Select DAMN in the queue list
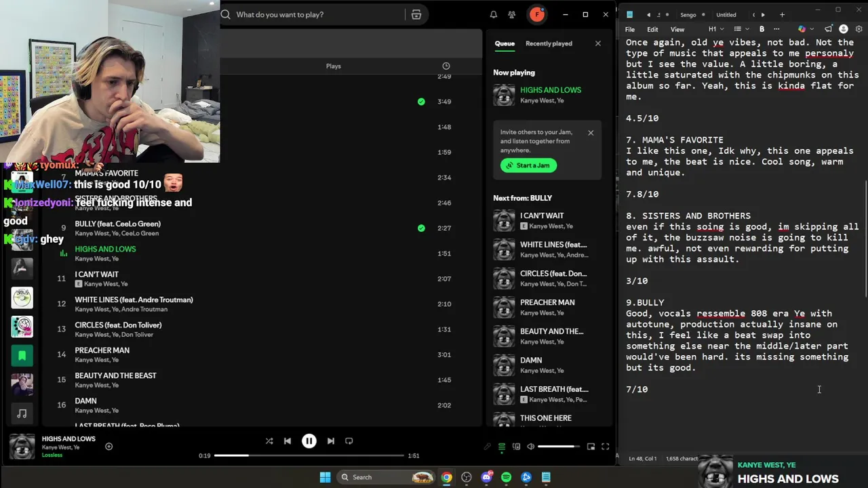Image resolution: width=868 pixels, height=488 pixels. (x=531, y=361)
